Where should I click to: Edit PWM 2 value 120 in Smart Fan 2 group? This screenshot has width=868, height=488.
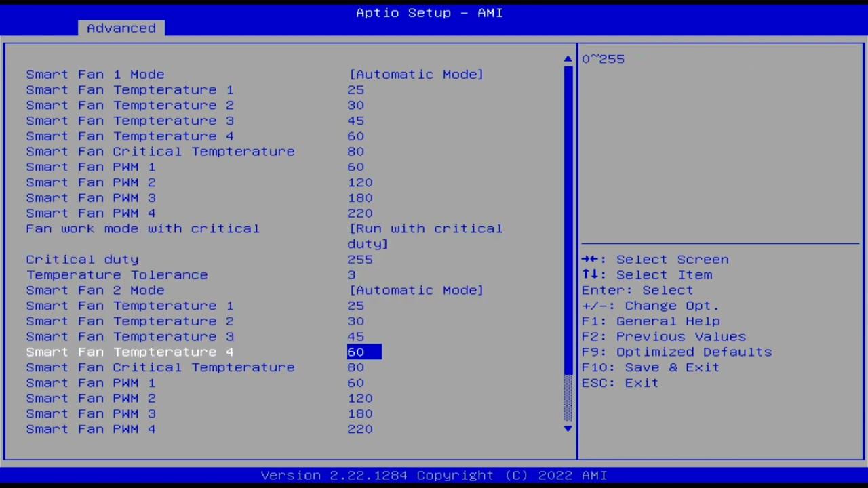click(x=360, y=399)
